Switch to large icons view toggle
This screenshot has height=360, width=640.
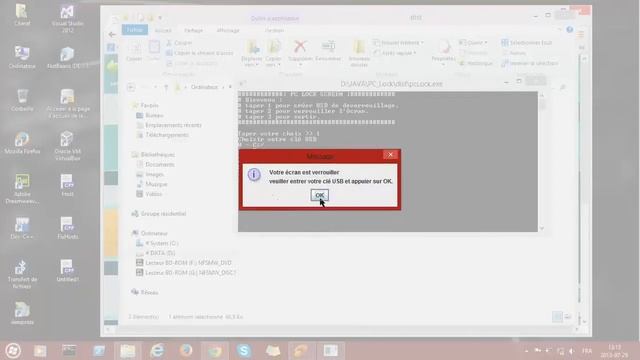pos(567,316)
